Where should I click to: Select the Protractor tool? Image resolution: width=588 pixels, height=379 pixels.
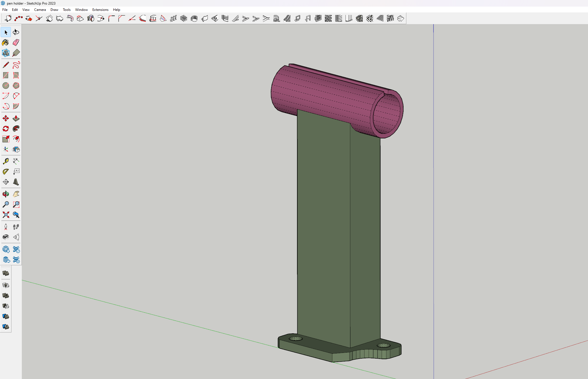click(5, 171)
